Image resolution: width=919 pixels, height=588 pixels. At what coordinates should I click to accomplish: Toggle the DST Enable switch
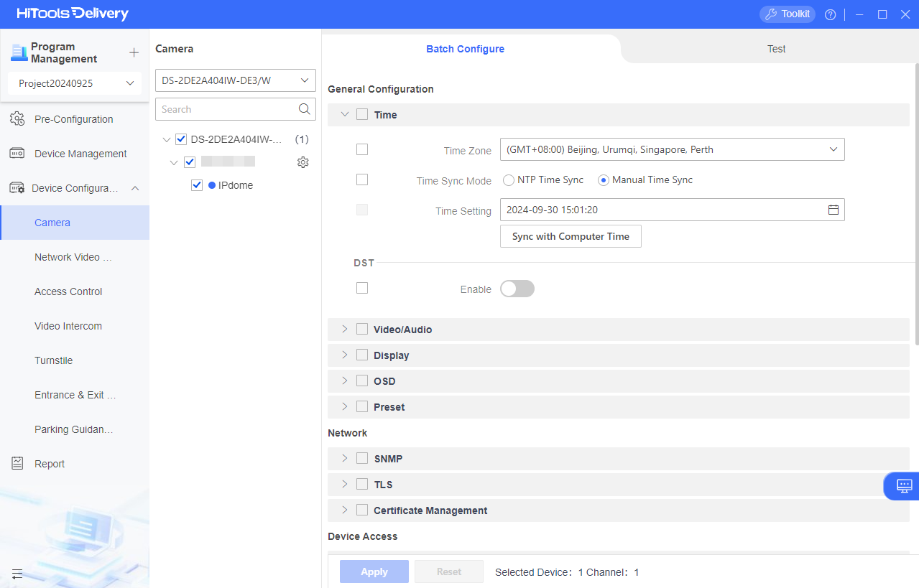tap(517, 289)
